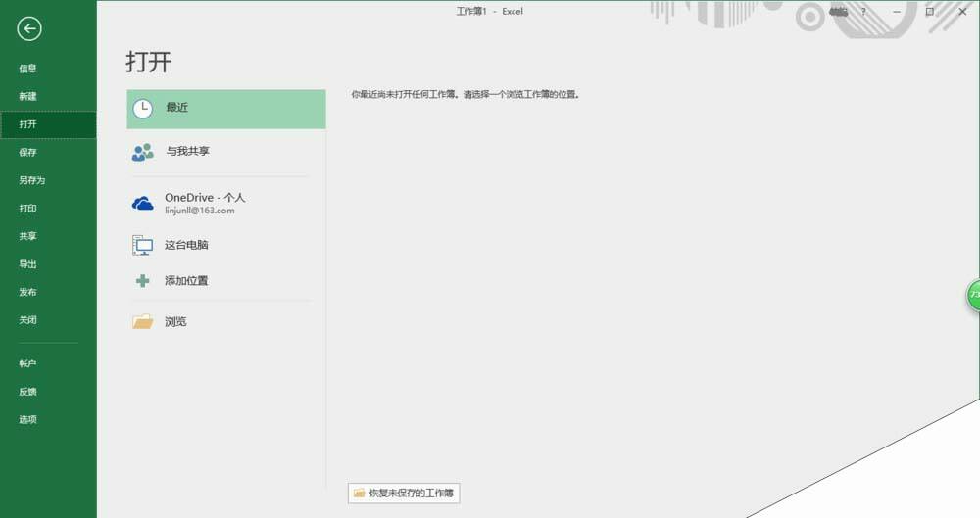Click the 浏览 label to browse files
The width and height of the screenshot is (980, 518).
click(x=175, y=322)
